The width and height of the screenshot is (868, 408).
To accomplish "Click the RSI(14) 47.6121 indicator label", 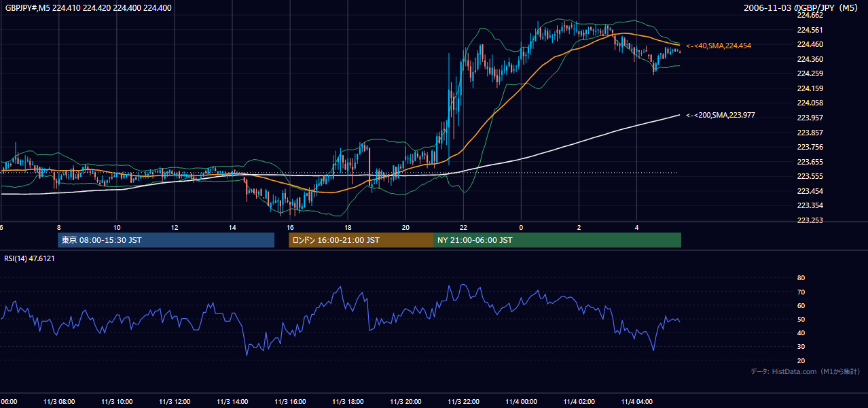I will pos(30,258).
